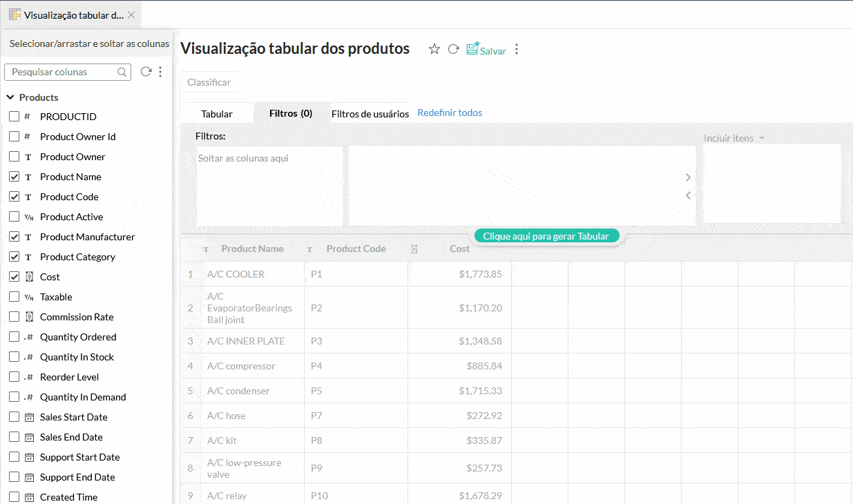
Task: Refresh the view using the reload icon
Action: (x=453, y=49)
